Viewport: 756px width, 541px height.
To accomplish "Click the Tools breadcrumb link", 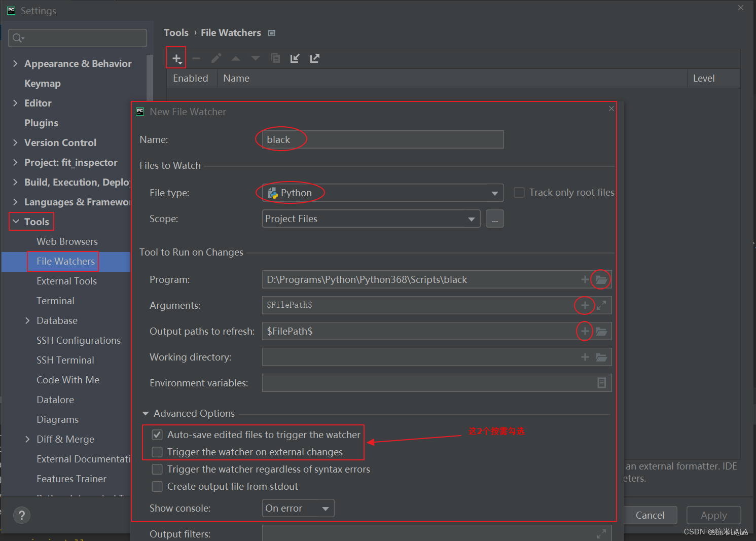I will click(x=176, y=32).
